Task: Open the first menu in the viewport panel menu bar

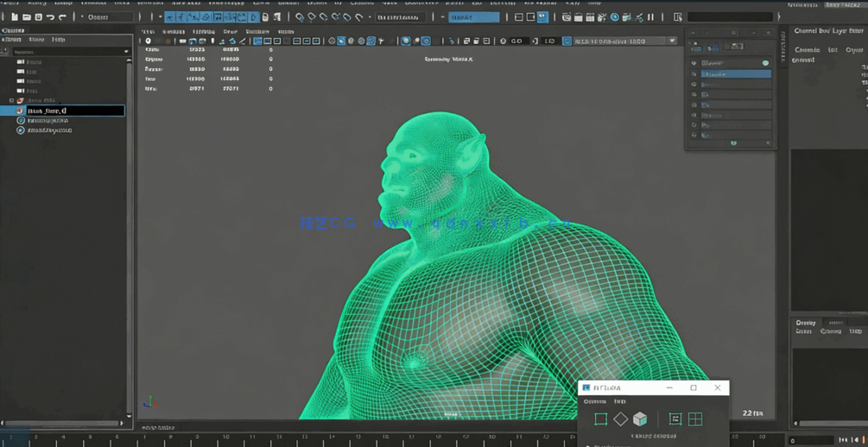Action: [x=148, y=32]
